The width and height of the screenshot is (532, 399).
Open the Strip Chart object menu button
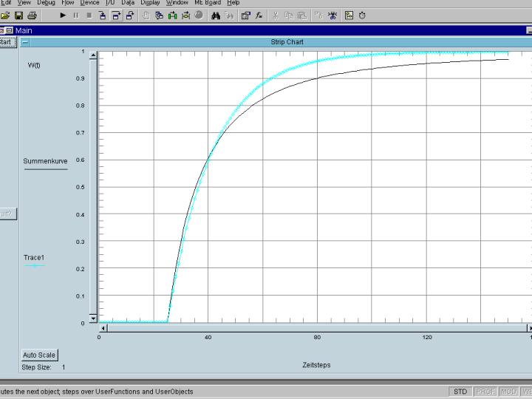[x=25, y=42]
